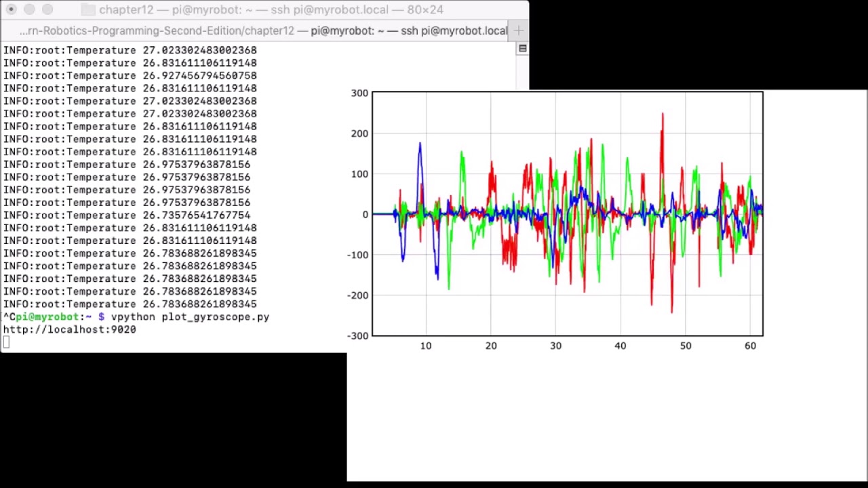This screenshot has height=488, width=868.
Task: Click the 200 label on graph y-axis
Action: 360,134
